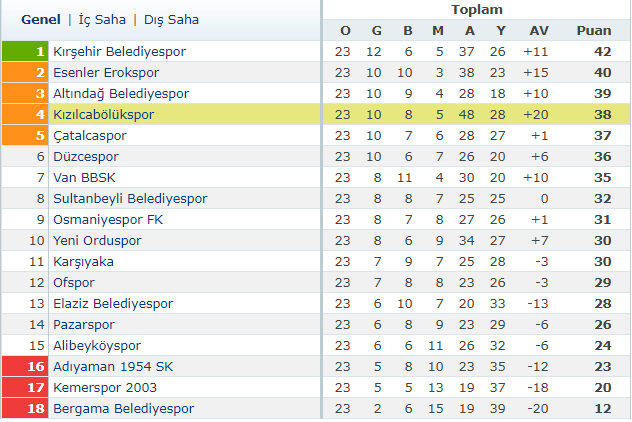Screen dimensions: 632x422
Task: Open Bergama Belediyespor team page
Action: (x=123, y=408)
